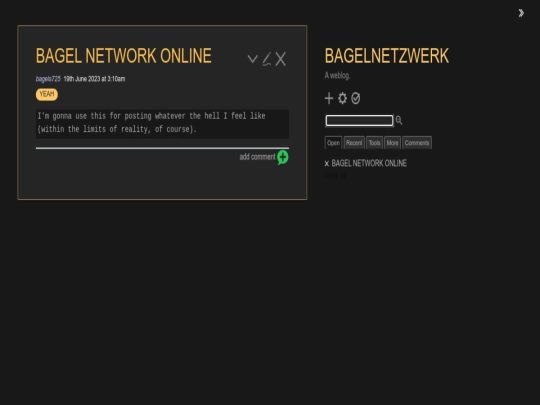Select the text 19th June 2023 at 3:10am
This screenshot has width=540, height=405.
click(x=94, y=79)
